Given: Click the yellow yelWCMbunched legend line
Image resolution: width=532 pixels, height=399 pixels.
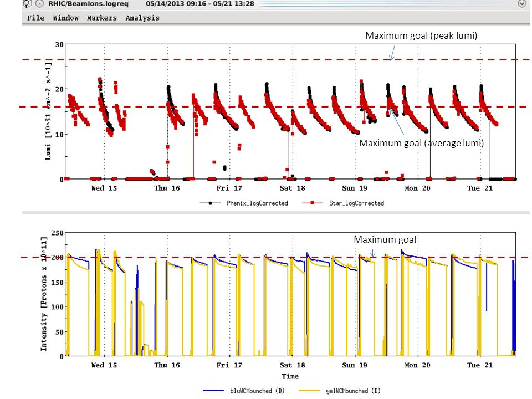Looking at the screenshot, I should [x=309, y=391].
